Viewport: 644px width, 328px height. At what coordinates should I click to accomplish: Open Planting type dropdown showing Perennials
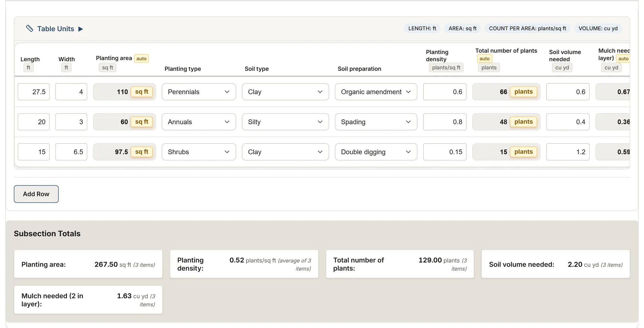pyautogui.click(x=199, y=92)
